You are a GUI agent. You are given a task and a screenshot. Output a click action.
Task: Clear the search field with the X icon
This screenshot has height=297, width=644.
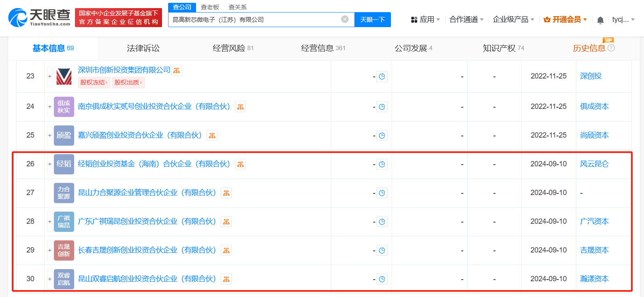point(345,19)
